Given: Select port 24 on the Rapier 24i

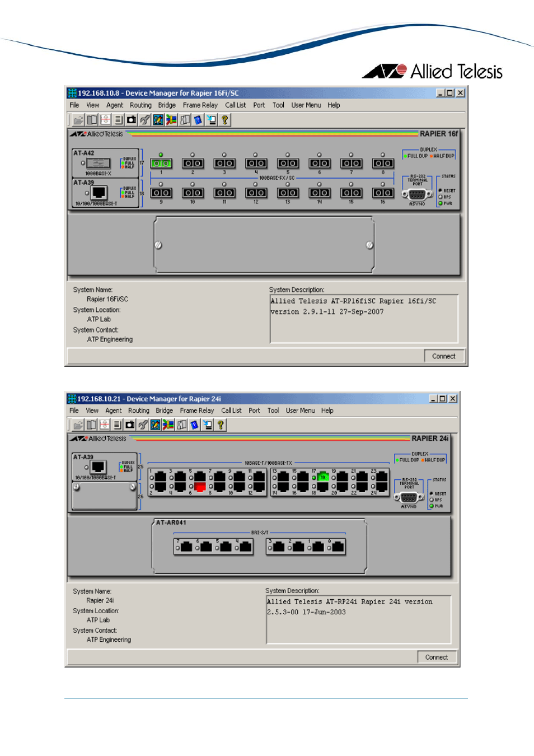Looking at the screenshot, I should (382, 487).
